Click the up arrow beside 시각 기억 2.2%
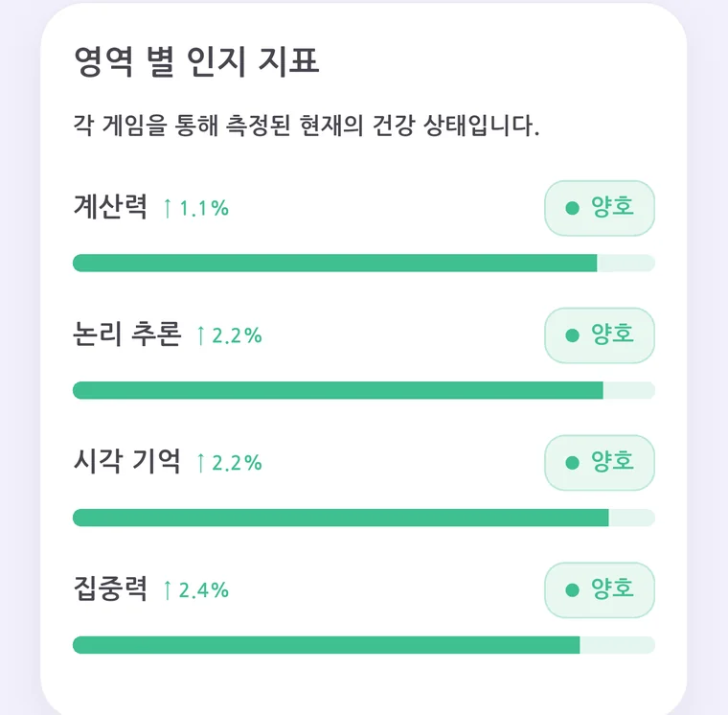 [x=200, y=463]
